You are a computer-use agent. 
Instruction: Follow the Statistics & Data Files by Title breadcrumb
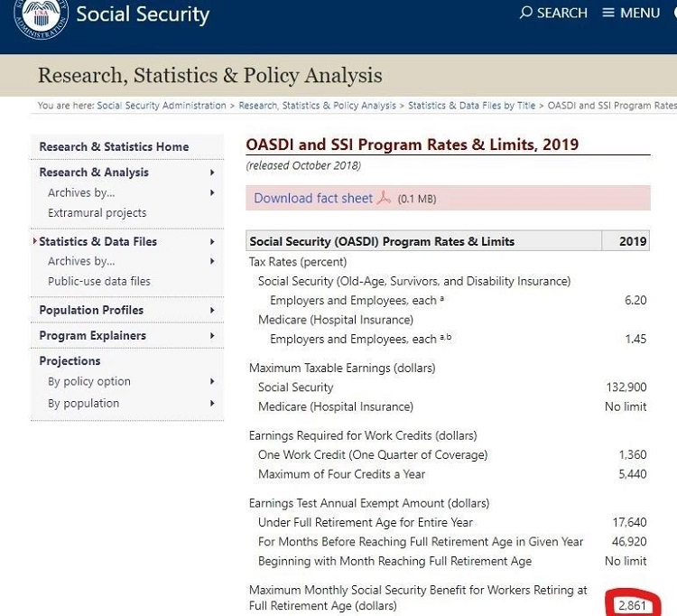click(x=471, y=106)
